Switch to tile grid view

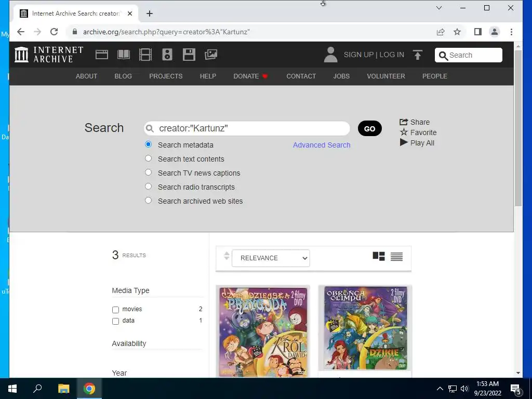pyautogui.click(x=379, y=256)
